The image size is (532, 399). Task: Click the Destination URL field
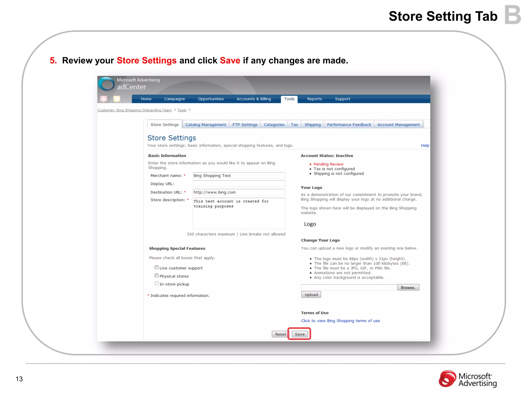tap(239, 192)
